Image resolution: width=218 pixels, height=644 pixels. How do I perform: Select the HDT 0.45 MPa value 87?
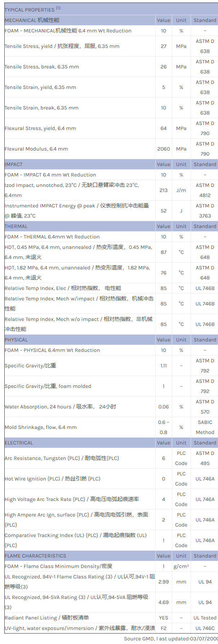tap(164, 252)
